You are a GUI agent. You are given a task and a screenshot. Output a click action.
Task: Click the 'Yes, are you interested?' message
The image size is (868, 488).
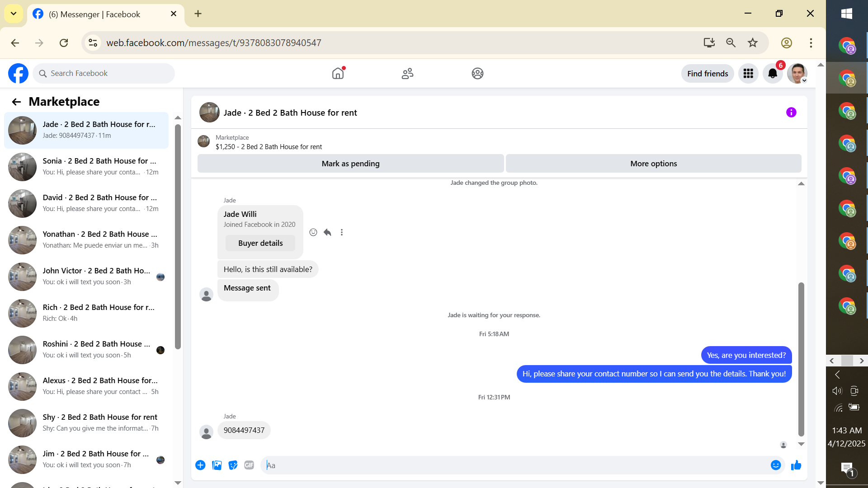[746, 355]
